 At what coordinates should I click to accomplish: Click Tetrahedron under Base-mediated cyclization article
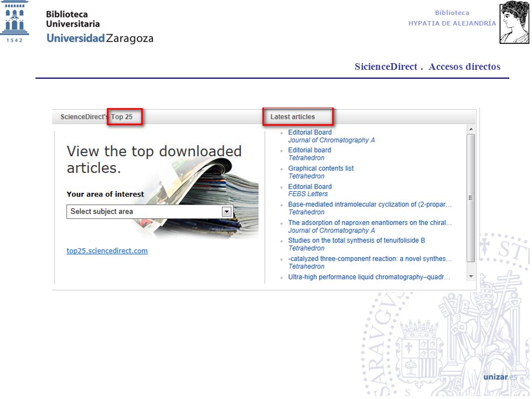click(306, 212)
